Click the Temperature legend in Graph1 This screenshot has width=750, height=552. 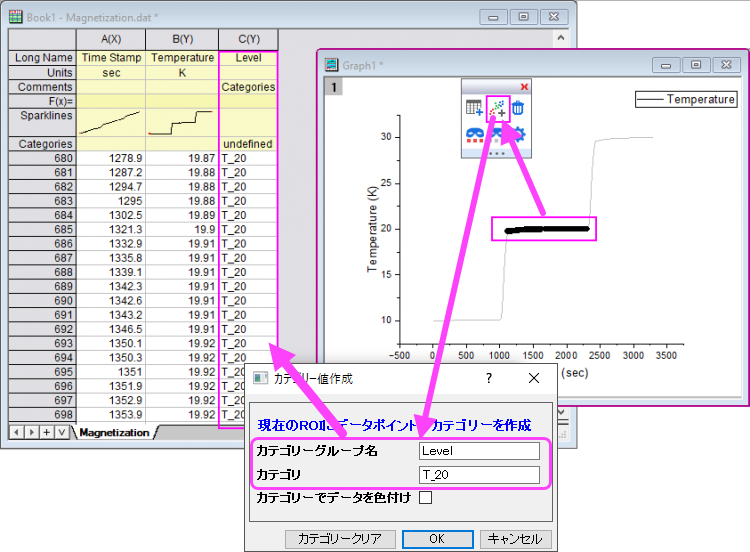(x=686, y=99)
